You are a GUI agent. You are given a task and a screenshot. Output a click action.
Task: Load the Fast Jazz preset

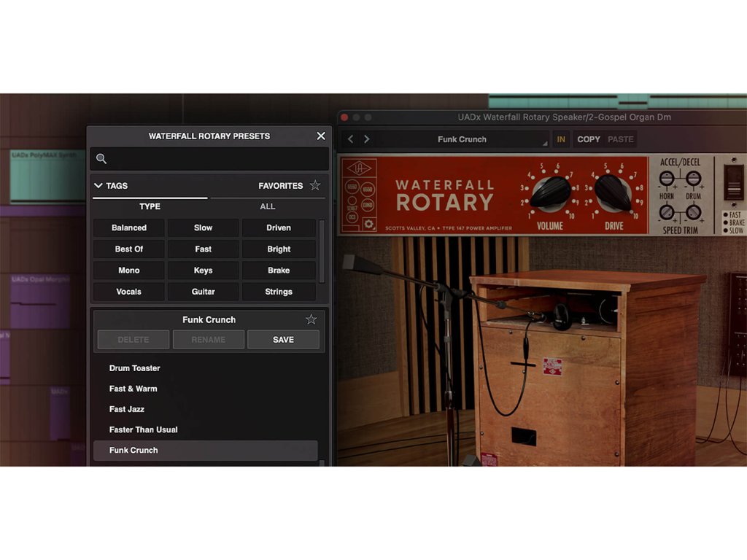206,409
